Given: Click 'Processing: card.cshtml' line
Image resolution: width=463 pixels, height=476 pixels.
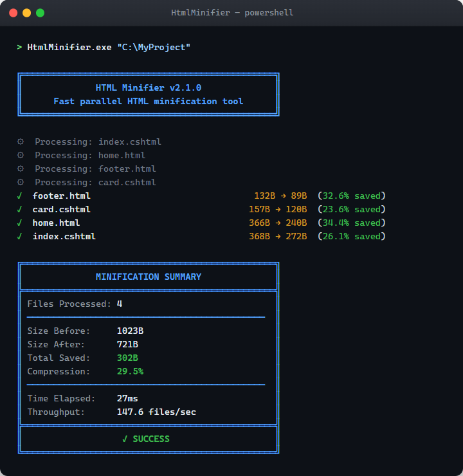Looking at the screenshot, I should (95, 183).
